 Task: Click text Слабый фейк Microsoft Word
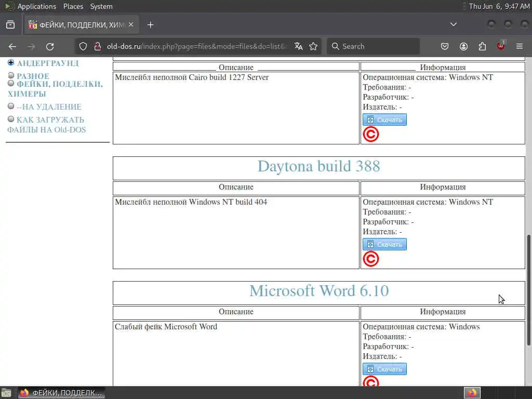(x=166, y=327)
